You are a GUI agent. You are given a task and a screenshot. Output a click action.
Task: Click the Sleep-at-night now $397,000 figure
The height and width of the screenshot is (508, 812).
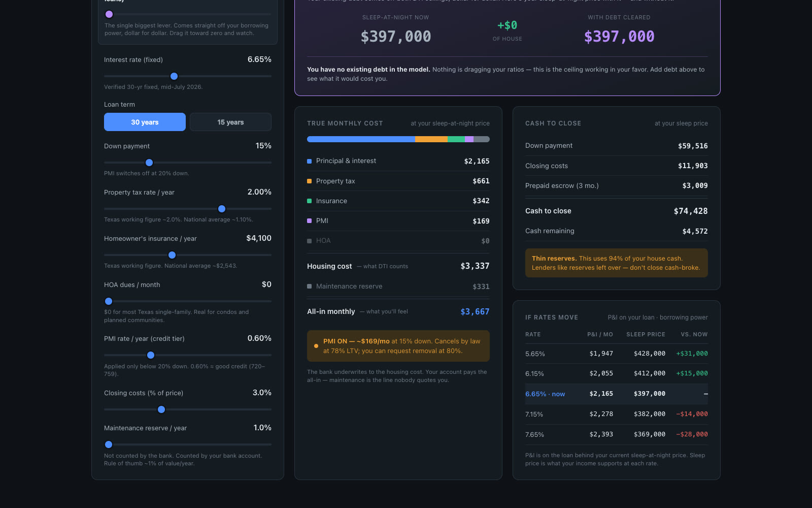[396, 37]
